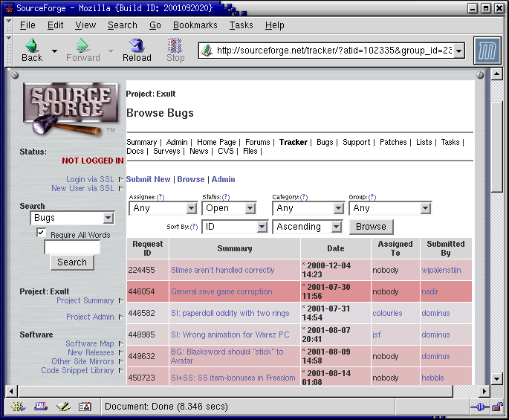Click the URL address field
The width and height of the screenshot is (509, 420).
tap(334, 51)
